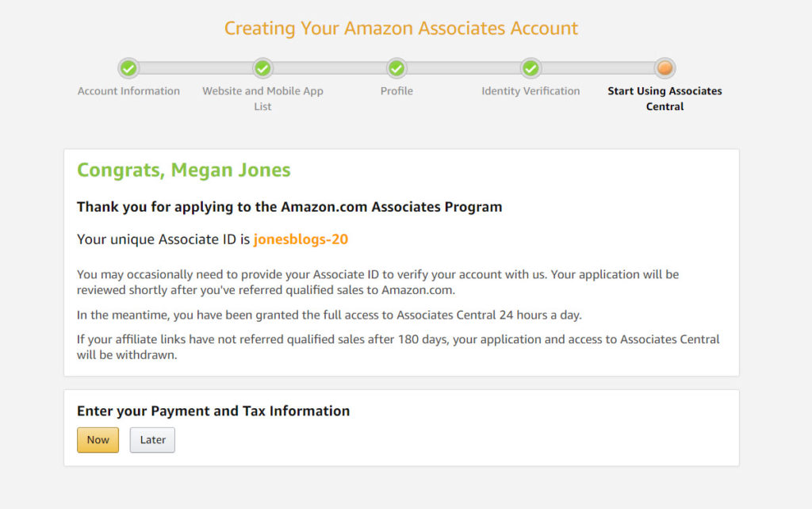This screenshot has height=509, width=812.
Task: Select the orange Start Using Associates Central step circle
Action: tap(665, 69)
